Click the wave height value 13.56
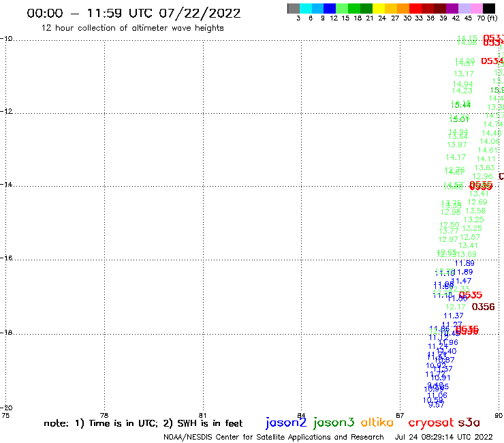 (475, 211)
